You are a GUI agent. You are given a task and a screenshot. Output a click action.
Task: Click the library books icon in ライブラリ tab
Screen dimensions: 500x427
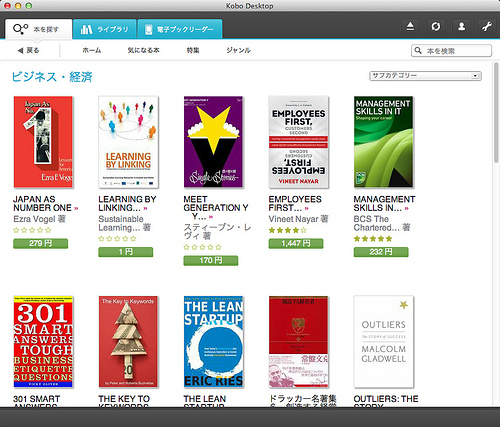[87, 29]
